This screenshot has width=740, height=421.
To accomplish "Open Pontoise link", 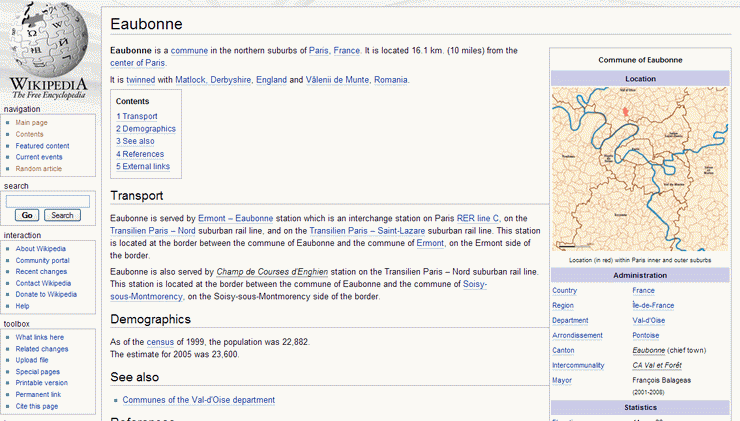I will pos(646,336).
